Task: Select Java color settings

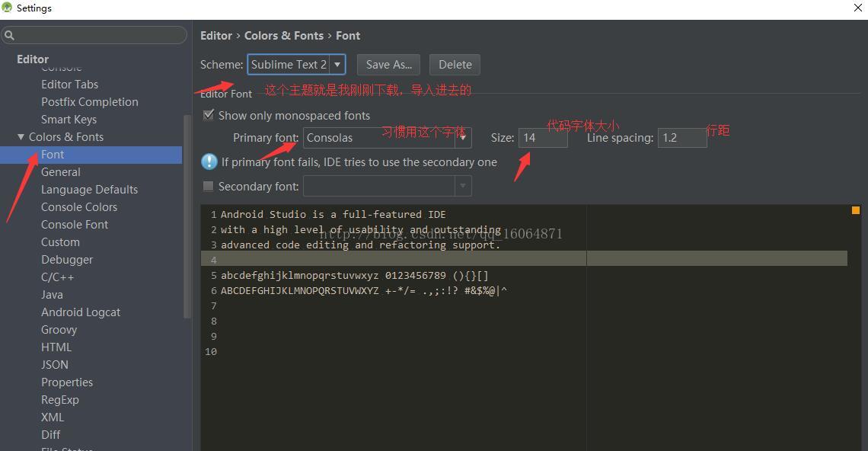Action: (52, 295)
